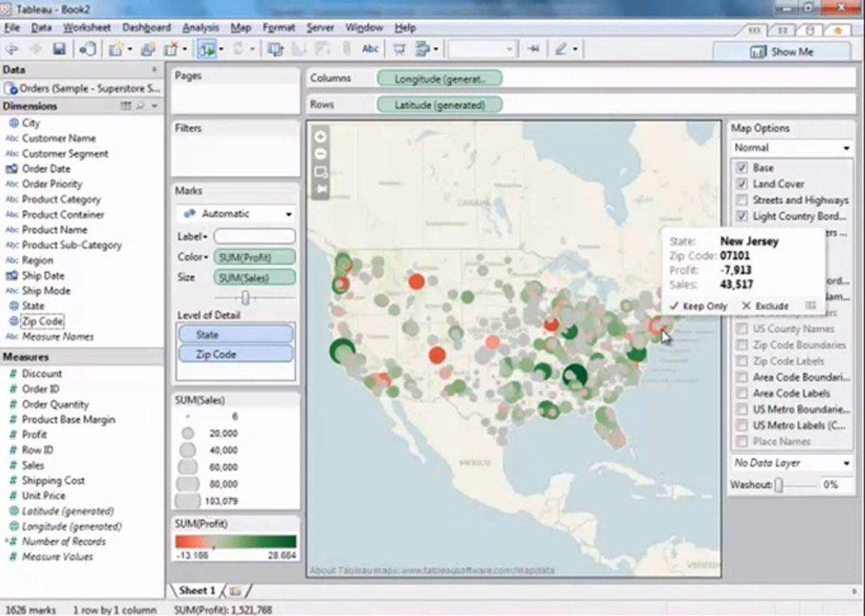The height and width of the screenshot is (616, 865).
Task: Open the Color shelf dropdown arrow
Action: point(205,258)
